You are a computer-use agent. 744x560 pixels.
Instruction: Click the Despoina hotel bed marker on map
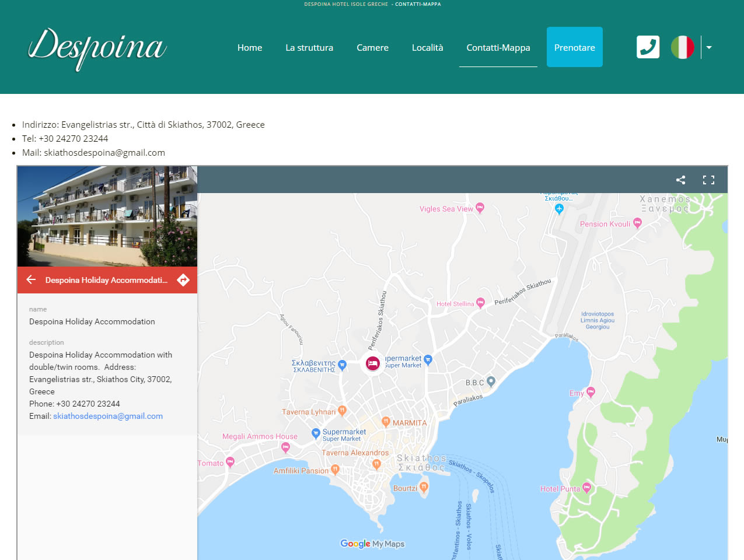tap(372, 363)
